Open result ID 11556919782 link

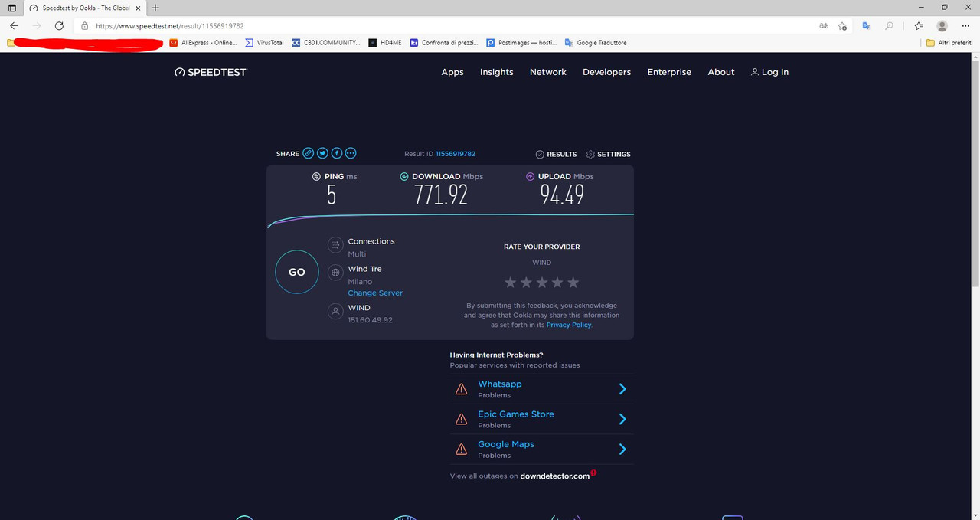point(456,154)
